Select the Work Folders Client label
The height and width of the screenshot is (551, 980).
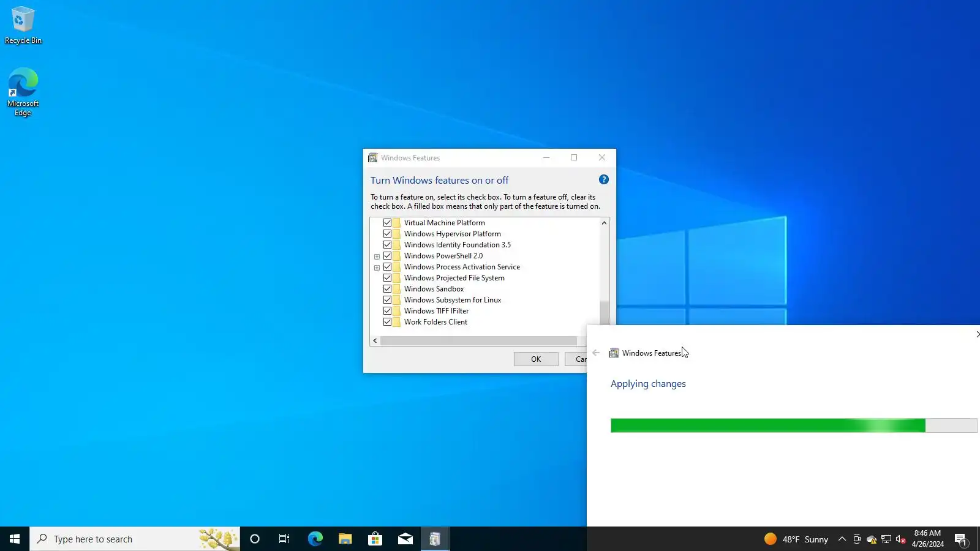[435, 322]
